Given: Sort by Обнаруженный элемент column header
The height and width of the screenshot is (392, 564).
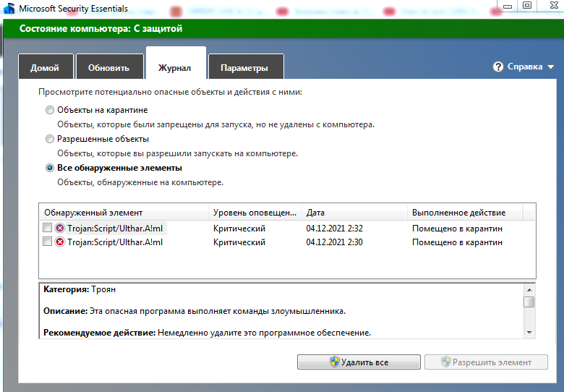Looking at the screenshot, I should point(124,213).
